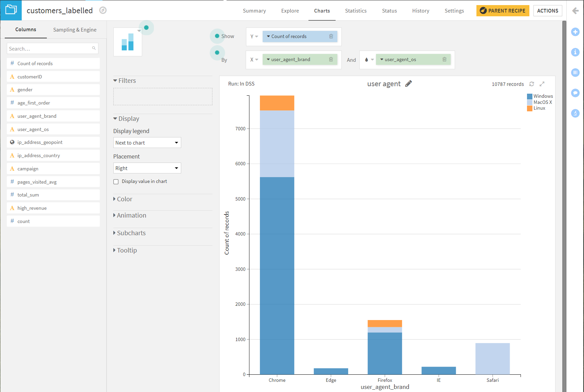The image size is (584, 392).
Task: Click the teal hint dot above By
Action: click(217, 53)
